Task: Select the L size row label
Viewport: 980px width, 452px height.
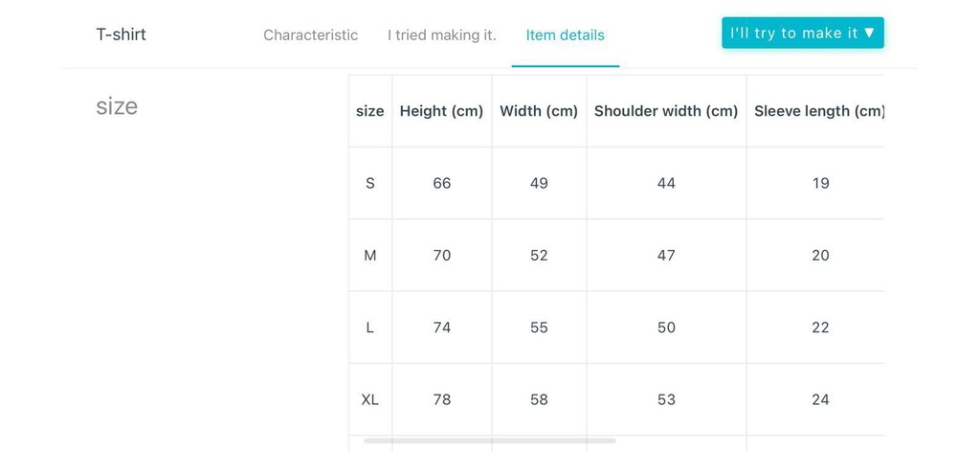Action: pyautogui.click(x=369, y=328)
